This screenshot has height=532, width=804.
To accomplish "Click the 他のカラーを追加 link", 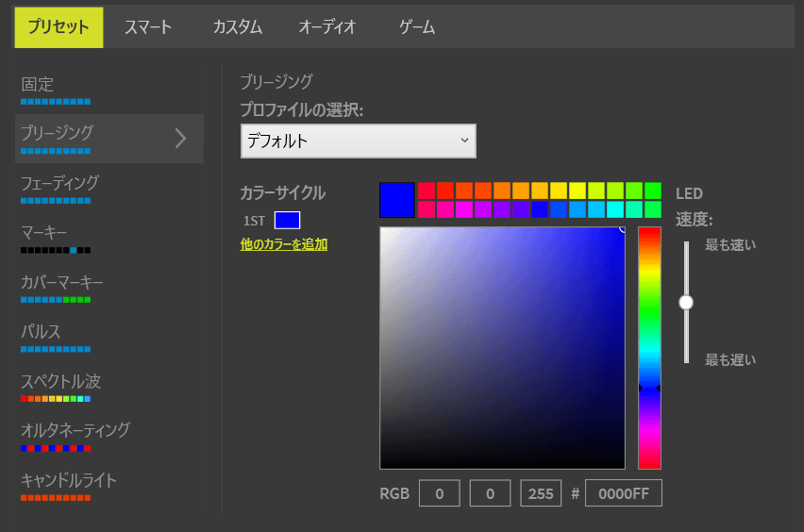I will coord(283,244).
